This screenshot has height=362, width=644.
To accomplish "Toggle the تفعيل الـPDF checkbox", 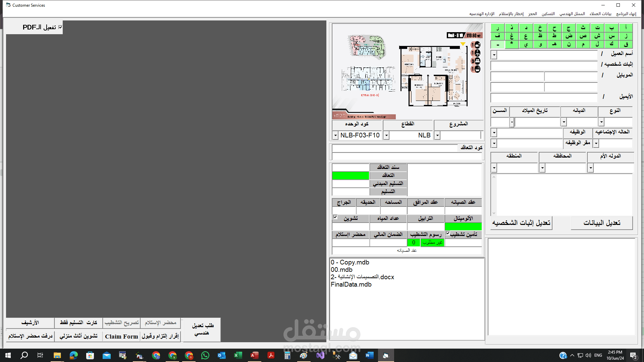I will (60, 27).
